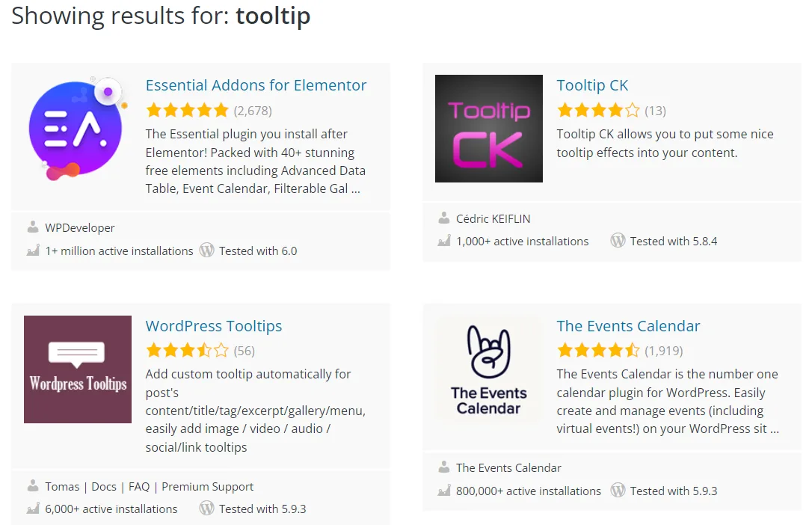Screen dimensions: 812x525
Task: Click the installations chart icon beside 1,000+ active
Action: [x=444, y=241]
